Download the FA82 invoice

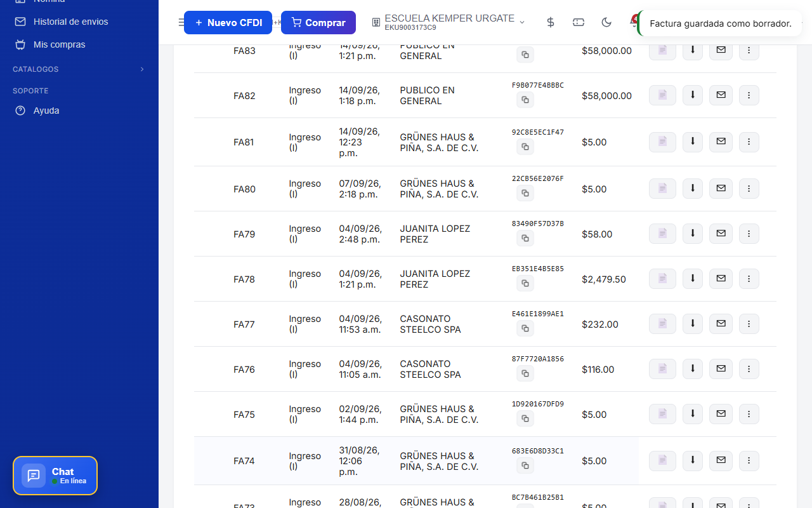point(692,95)
